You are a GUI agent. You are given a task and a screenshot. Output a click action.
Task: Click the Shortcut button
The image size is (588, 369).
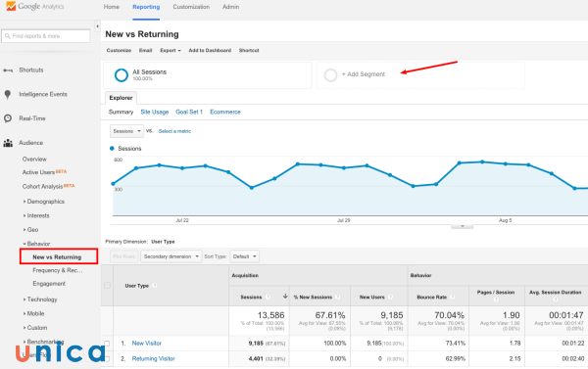tap(249, 50)
